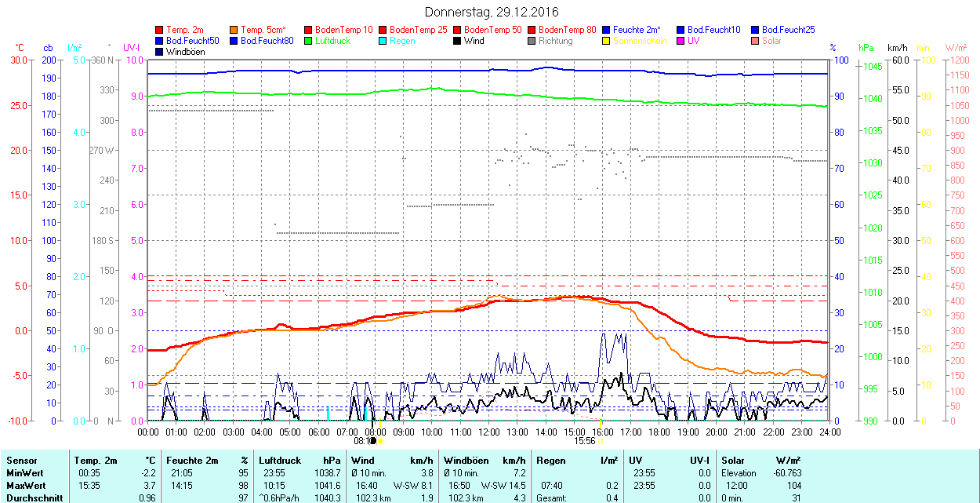Click the 12:00 label on time axis
The height and width of the screenshot is (503, 980).
pyautogui.click(x=488, y=432)
